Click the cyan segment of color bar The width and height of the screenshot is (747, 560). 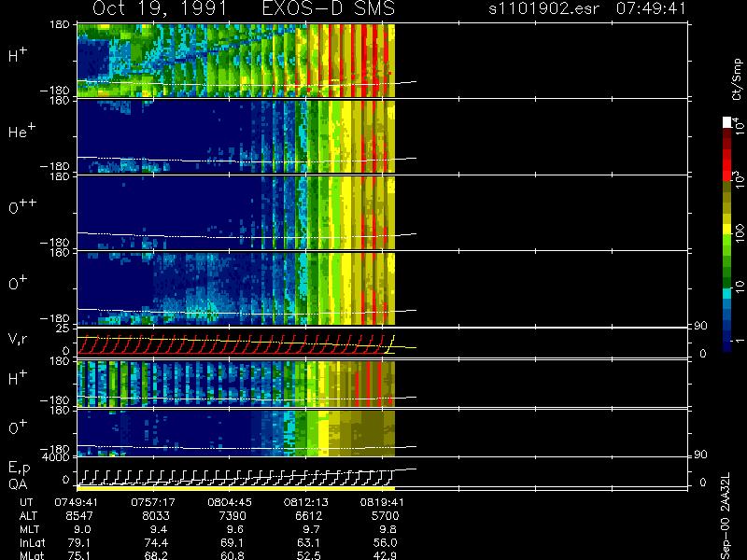(727, 294)
